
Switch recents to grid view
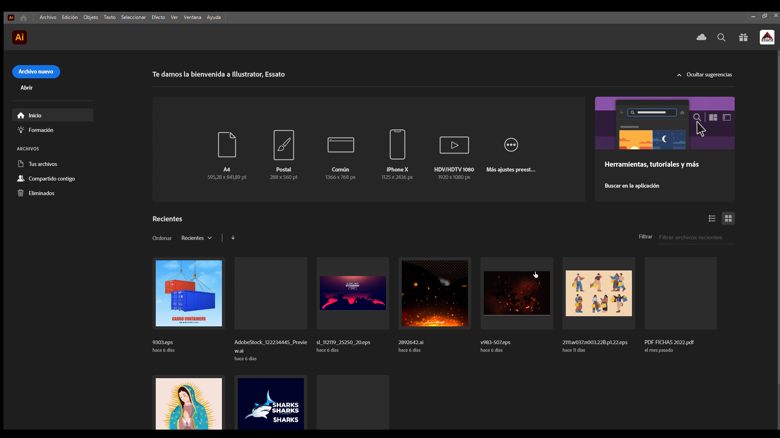point(728,218)
